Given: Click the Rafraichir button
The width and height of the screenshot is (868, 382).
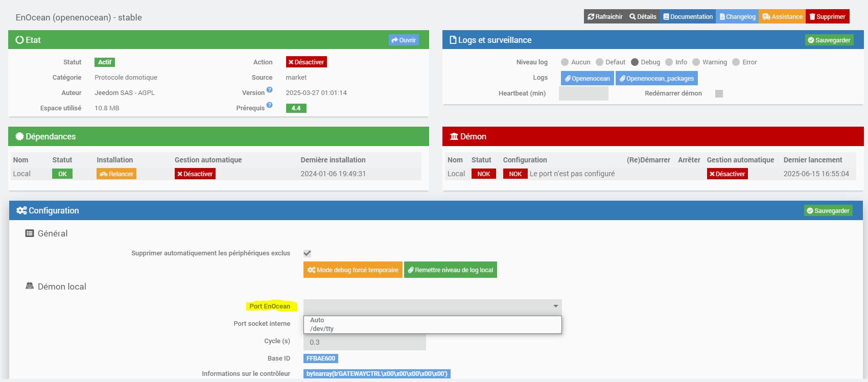Looking at the screenshot, I should coord(605,16).
